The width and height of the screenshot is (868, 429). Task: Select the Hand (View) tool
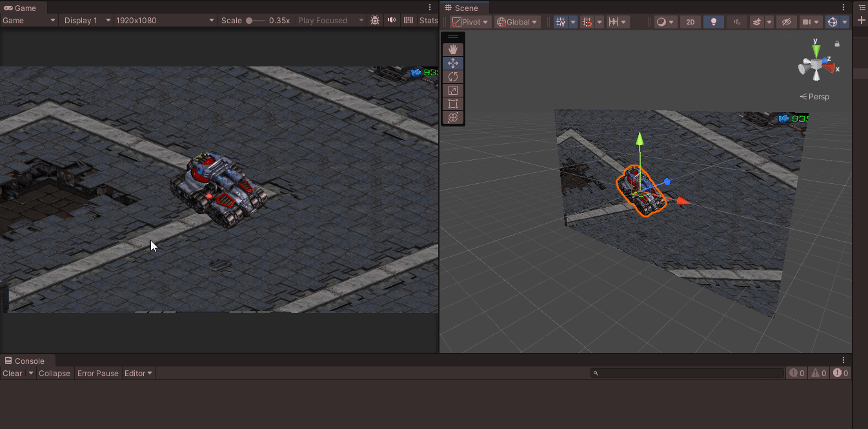tap(453, 50)
